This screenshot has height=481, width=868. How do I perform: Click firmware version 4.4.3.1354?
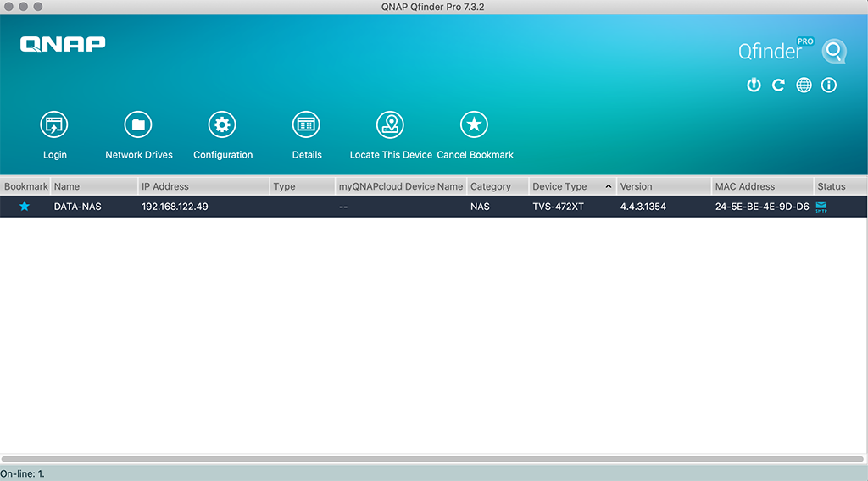pyautogui.click(x=643, y=207)
